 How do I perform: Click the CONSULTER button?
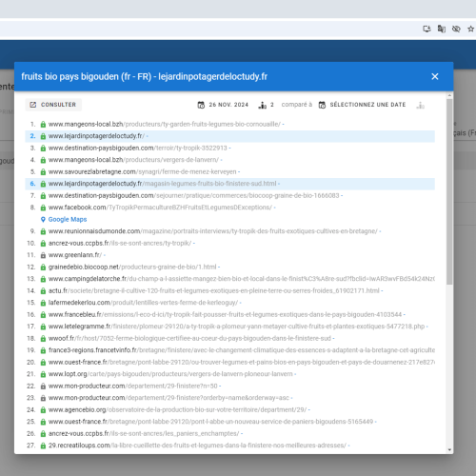pos(53,105)
